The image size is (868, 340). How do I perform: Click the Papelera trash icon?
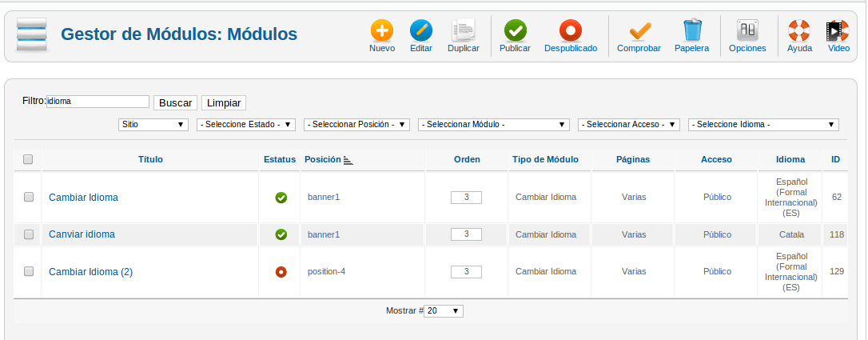pyautogui.click(x=692, y=30)
